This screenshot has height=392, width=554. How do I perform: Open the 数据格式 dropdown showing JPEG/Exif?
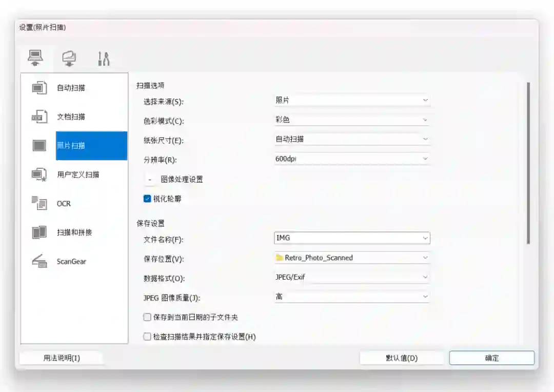(x=352, y=277)
